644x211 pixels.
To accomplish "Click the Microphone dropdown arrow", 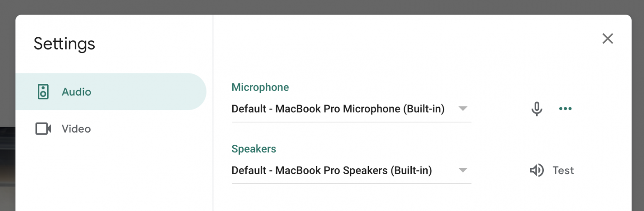I will point(462,109).
